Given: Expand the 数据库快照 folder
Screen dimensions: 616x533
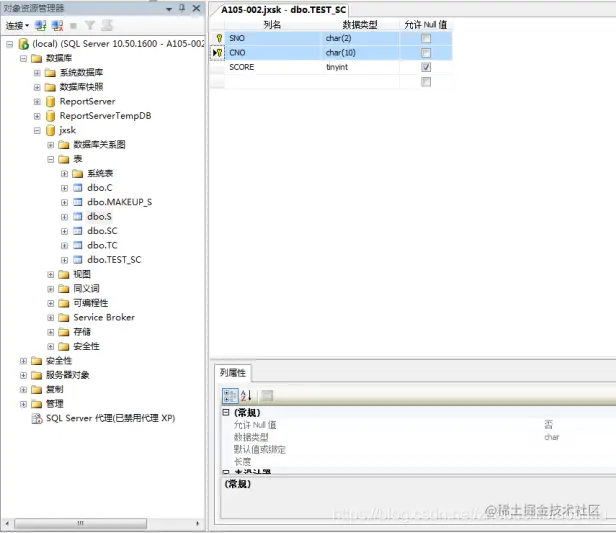Looking at the screenshot, I should click(37, 87).
